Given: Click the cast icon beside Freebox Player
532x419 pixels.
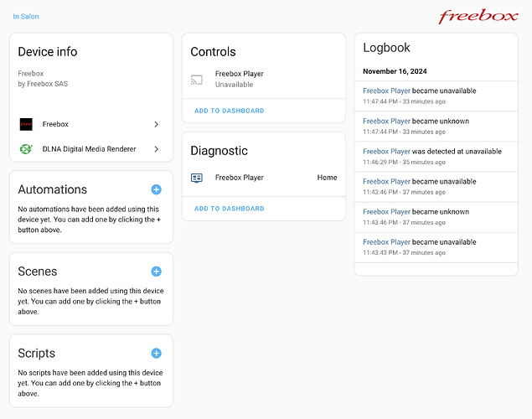Looking at the screenshot, I should [197, 80].
